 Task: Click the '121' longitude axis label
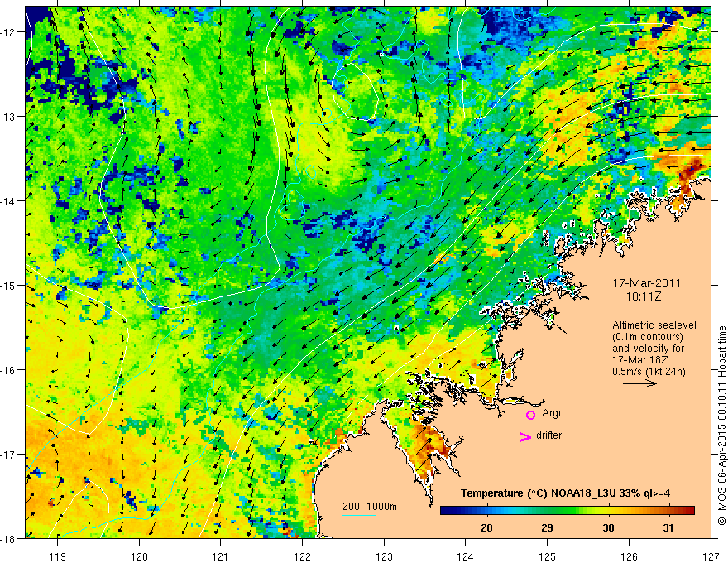221,556
